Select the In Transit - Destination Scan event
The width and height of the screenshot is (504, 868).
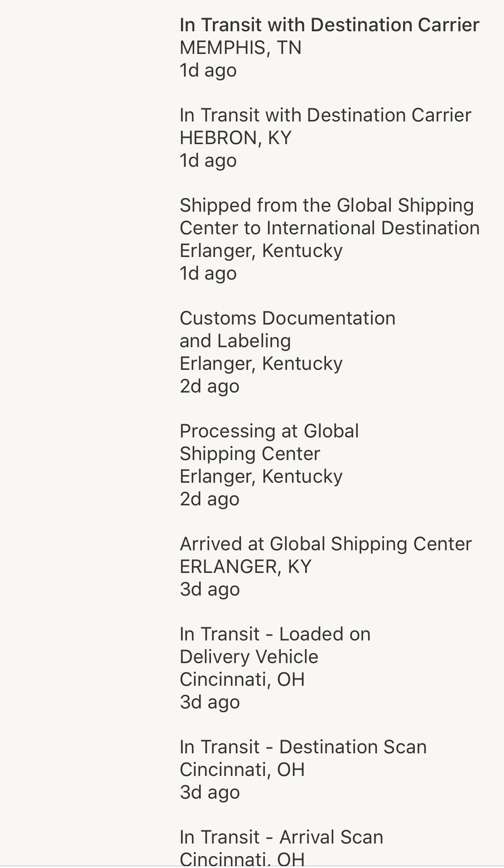303,747
